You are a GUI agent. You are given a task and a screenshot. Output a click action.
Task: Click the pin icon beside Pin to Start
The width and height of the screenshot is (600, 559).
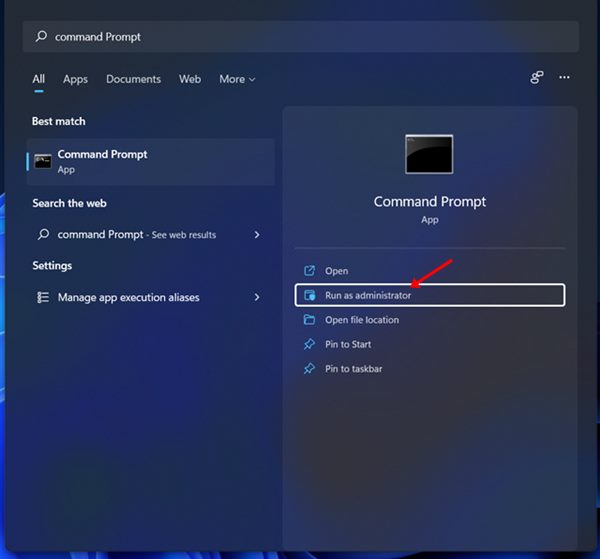tap(309, 344)
